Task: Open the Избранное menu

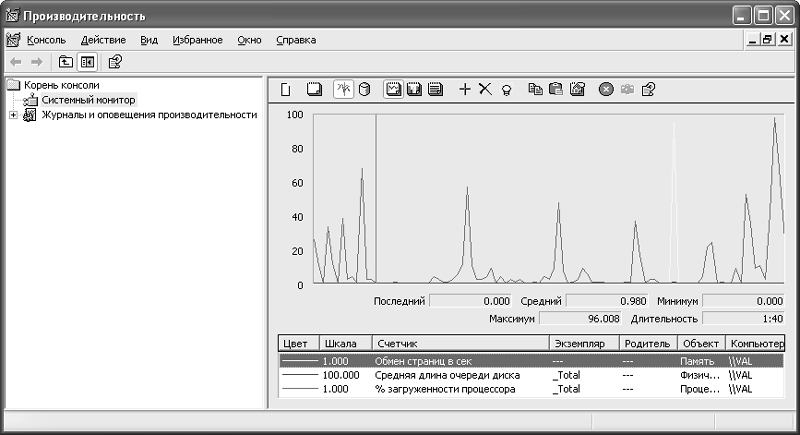Action: coord(197,40)
